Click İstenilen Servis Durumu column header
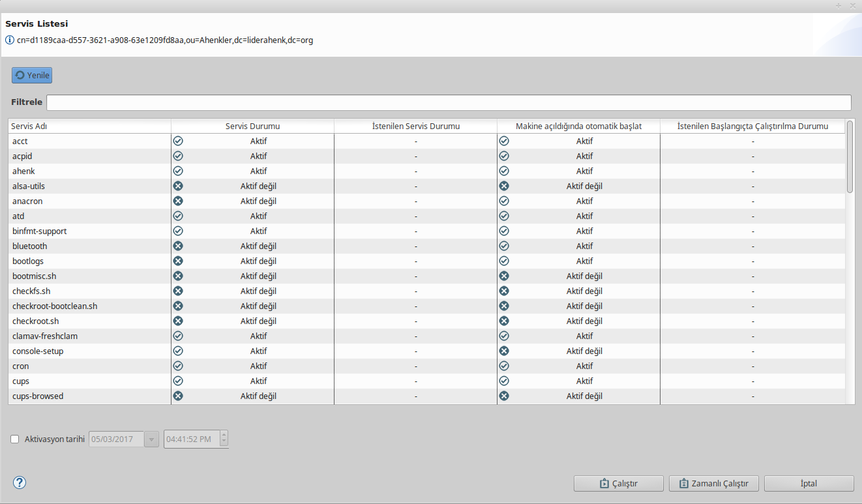This screenshot has width=862, height=504. (416, 126)
